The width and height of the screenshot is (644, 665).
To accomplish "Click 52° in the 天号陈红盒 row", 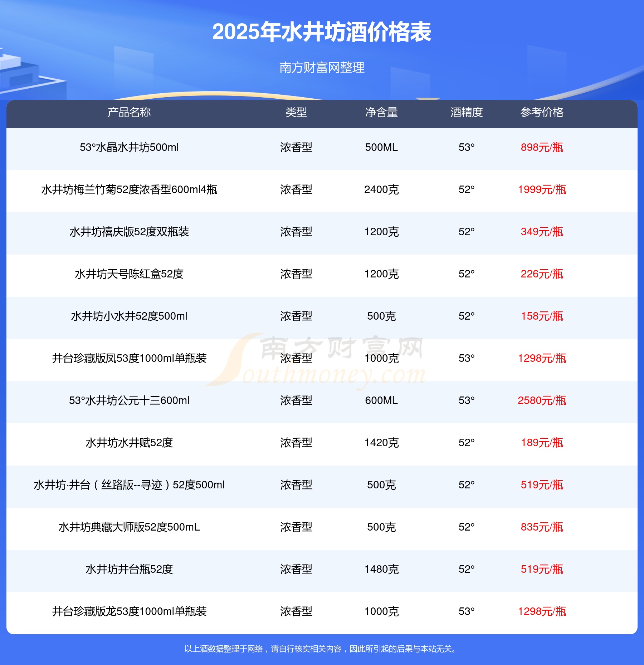I will 467,274.
